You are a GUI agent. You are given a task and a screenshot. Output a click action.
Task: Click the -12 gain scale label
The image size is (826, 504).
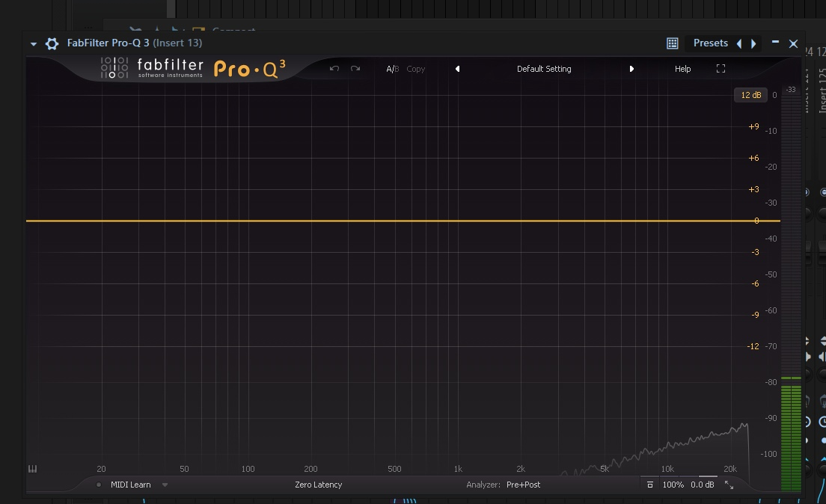coord(753,346)
